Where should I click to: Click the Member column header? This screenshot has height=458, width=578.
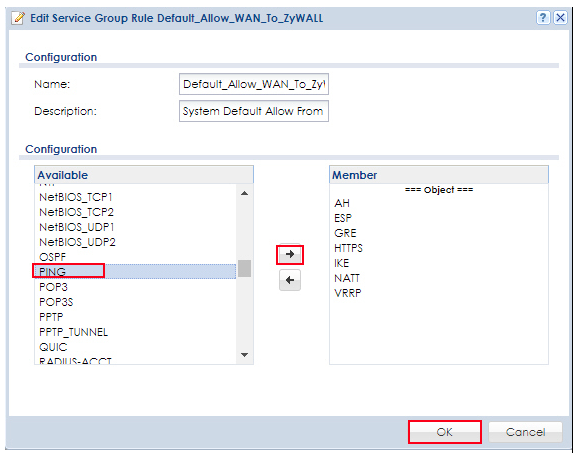[439, 175]
